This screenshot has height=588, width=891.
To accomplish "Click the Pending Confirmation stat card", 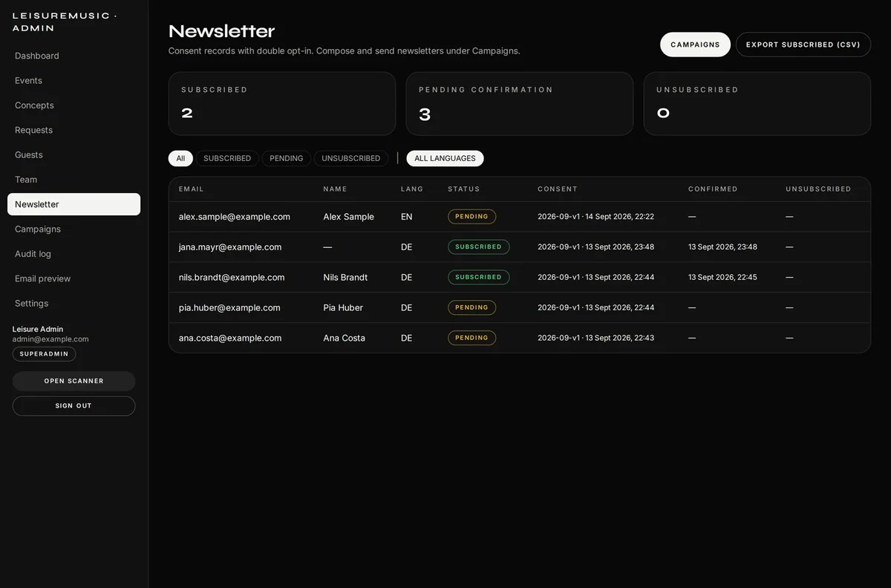I will pos(520,103).
